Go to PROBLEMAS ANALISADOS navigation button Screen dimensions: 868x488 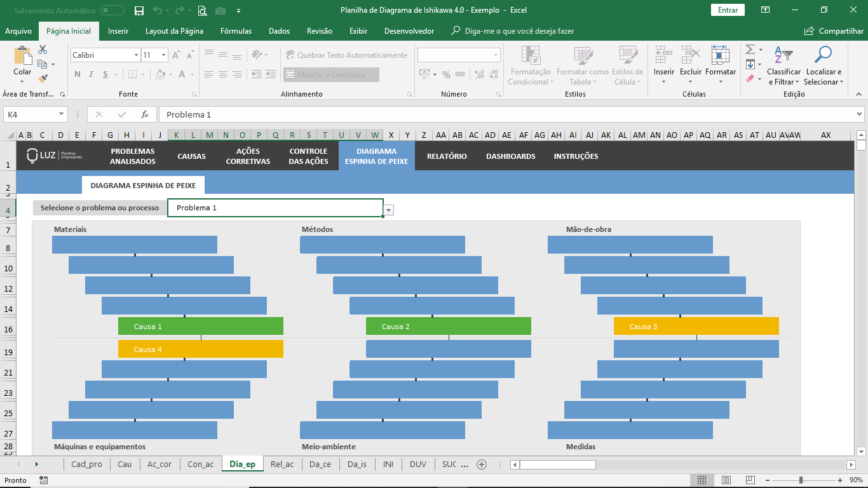(x=132, y=156)
